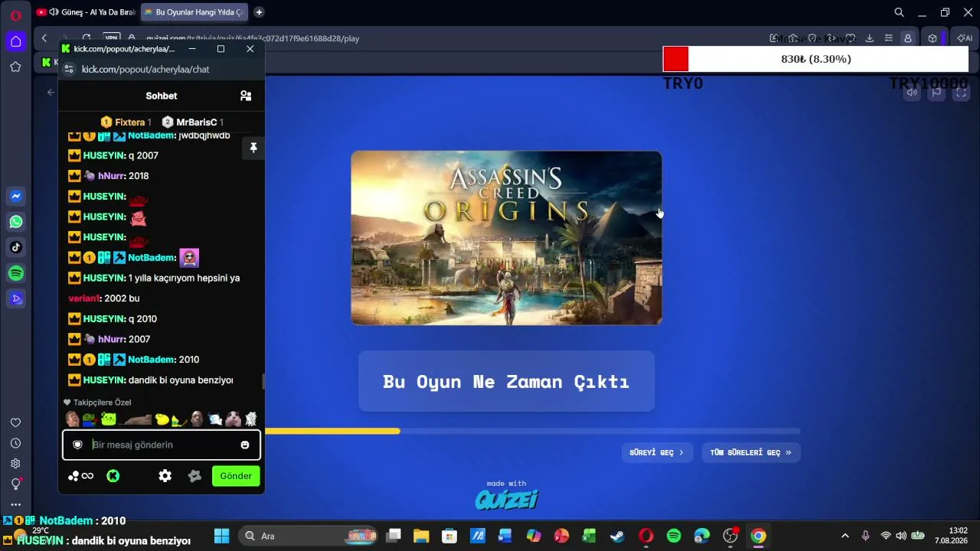Reload the quizei page
980x551 pixels.
(87, 38)
